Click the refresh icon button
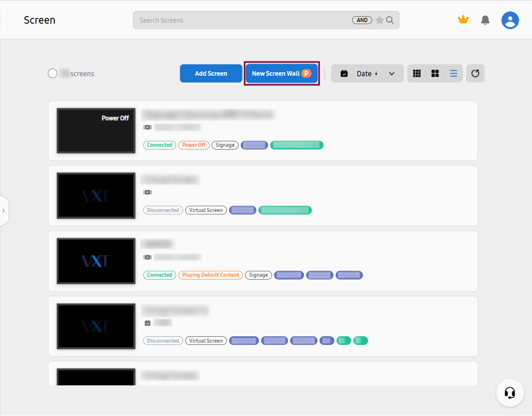 tap(475, 73)
